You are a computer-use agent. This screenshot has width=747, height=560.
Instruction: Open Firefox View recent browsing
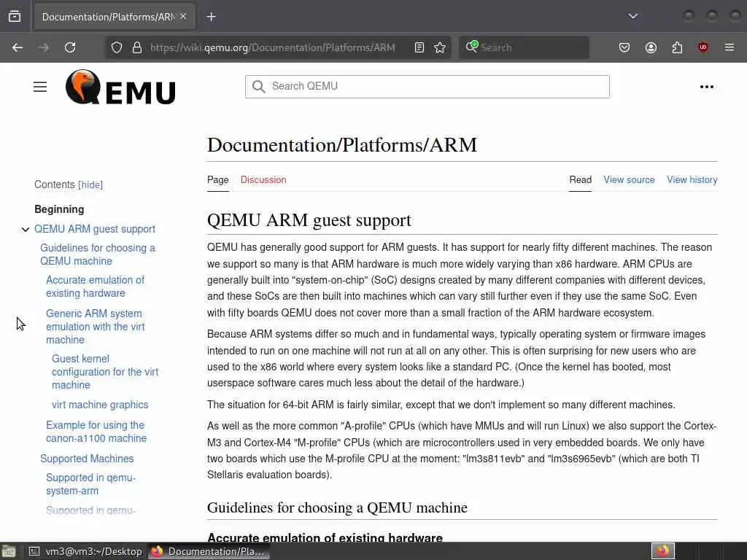click(x=15, y=17)
